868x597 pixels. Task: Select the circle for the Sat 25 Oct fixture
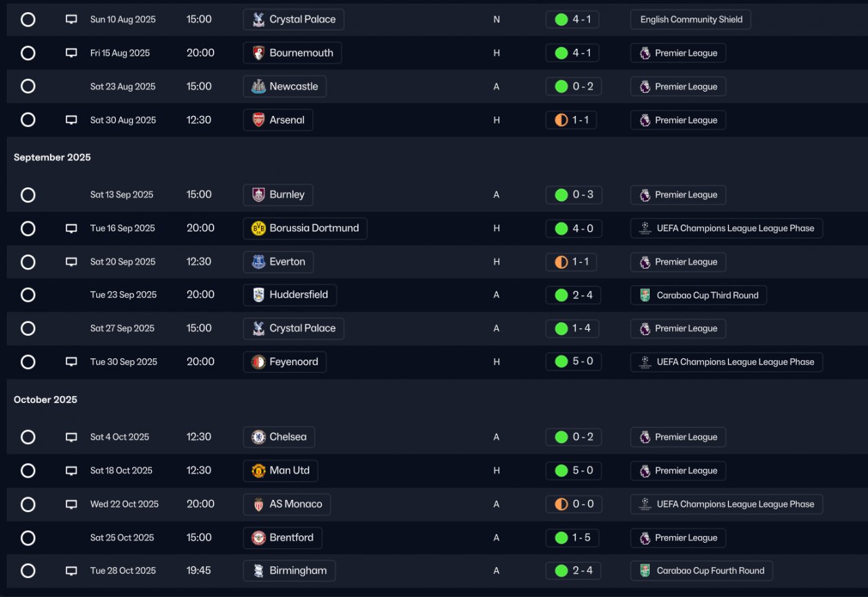[x=28, y=538]
